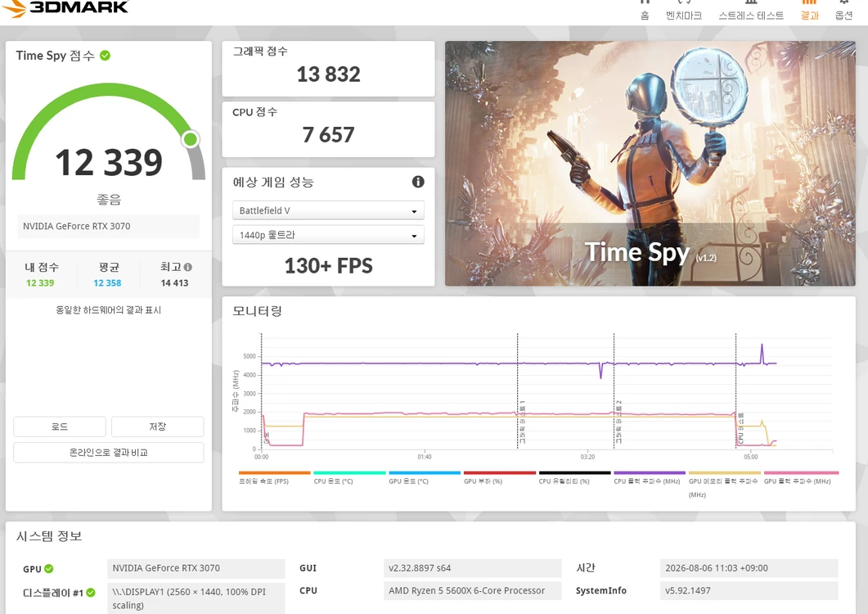The image size is (868, 614).
Task: Click the CPU 테스트 marker in chart
Action: tap(740, 428)
